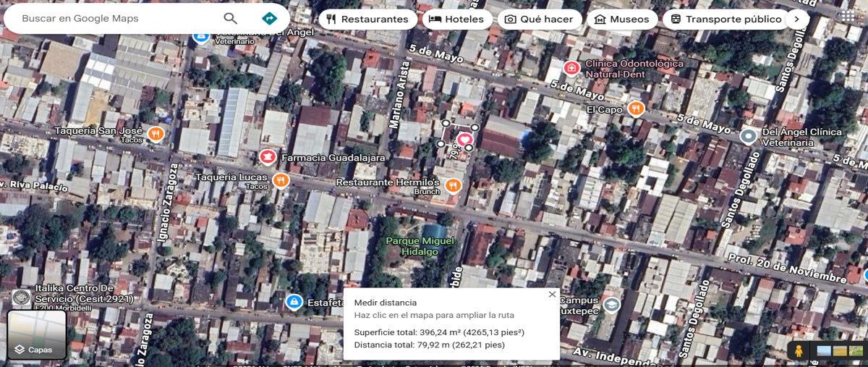
Task: Select the Taquería San José restaurant pin
Action: [156, 134]
